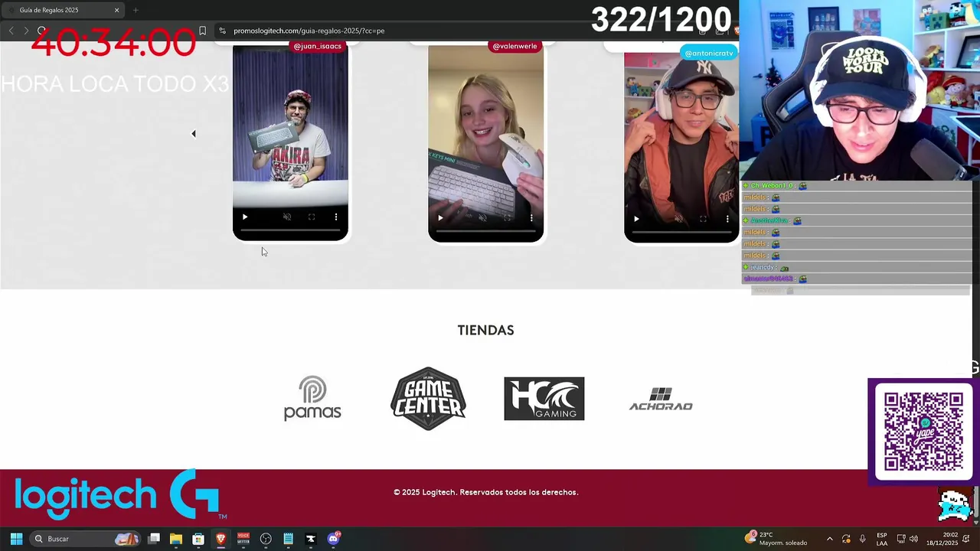Open the Pamas store logo
Image resolution: width=980 pixels, height=551 pixels.
[x=312, y=398]
